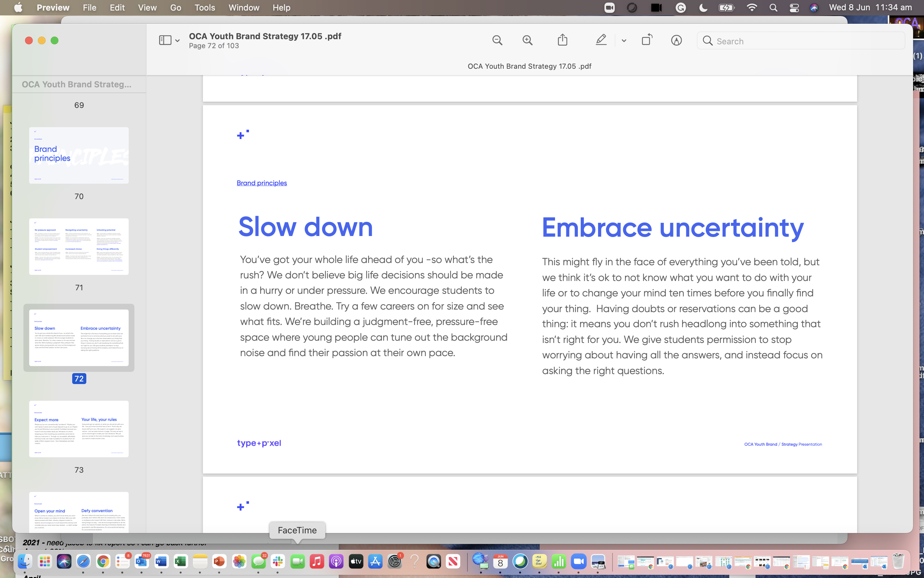Open the View menu
This screenshot has height=578, width=924.
(147, 8)
